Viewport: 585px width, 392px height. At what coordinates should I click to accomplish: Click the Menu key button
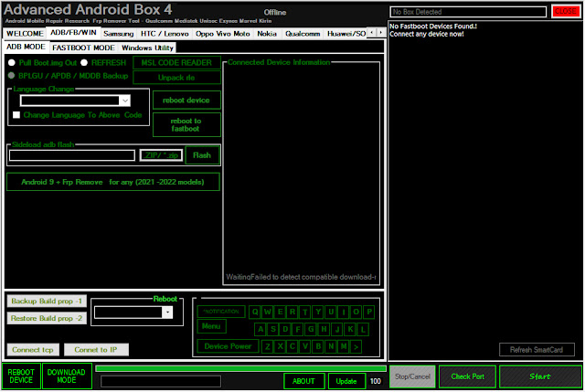coord(211,326)
